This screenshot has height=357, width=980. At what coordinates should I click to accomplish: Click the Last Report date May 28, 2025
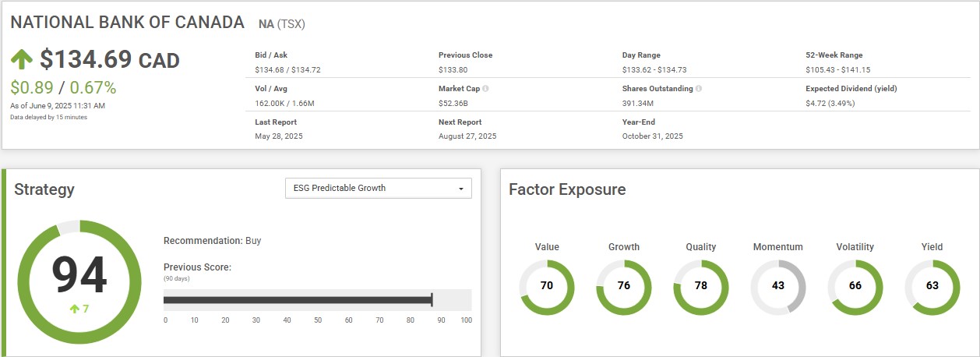(x=279, y=136)
